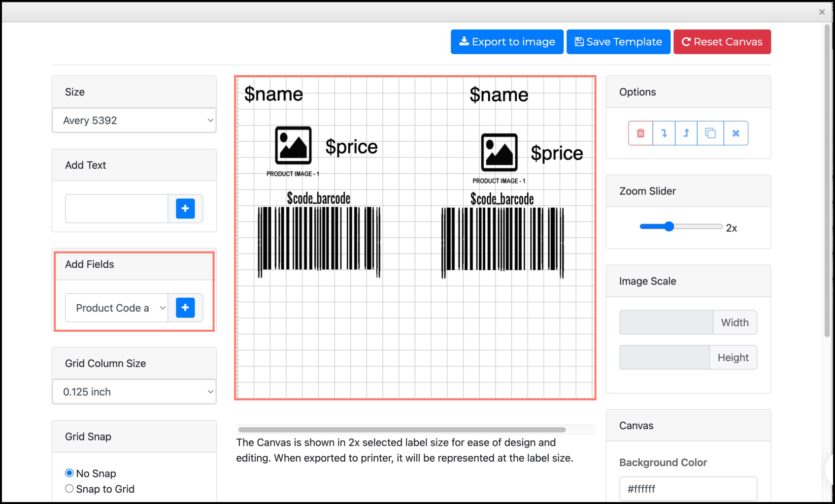This screenshot has width=835, height=504.
Task: Click the 2x zoom value label
Action: [732, 228]
